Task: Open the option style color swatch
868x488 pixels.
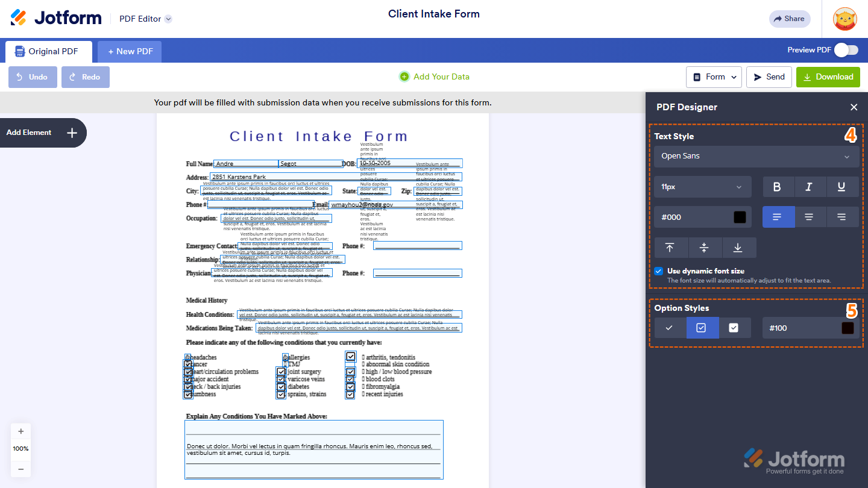Action: point(848,328)
